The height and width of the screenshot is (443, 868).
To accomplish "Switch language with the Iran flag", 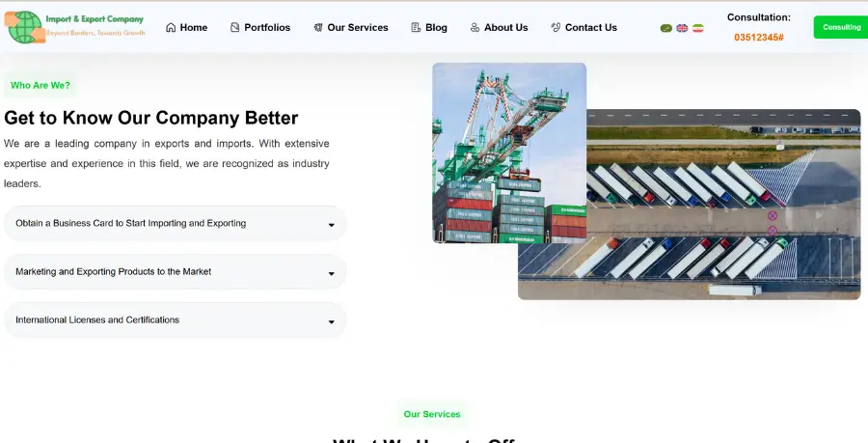I will click(x=698, y=28).
